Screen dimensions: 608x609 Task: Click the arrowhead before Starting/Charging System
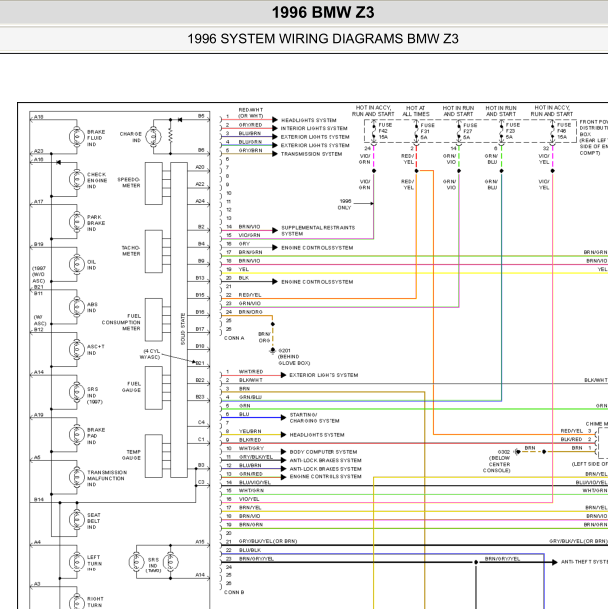(283, 418)
